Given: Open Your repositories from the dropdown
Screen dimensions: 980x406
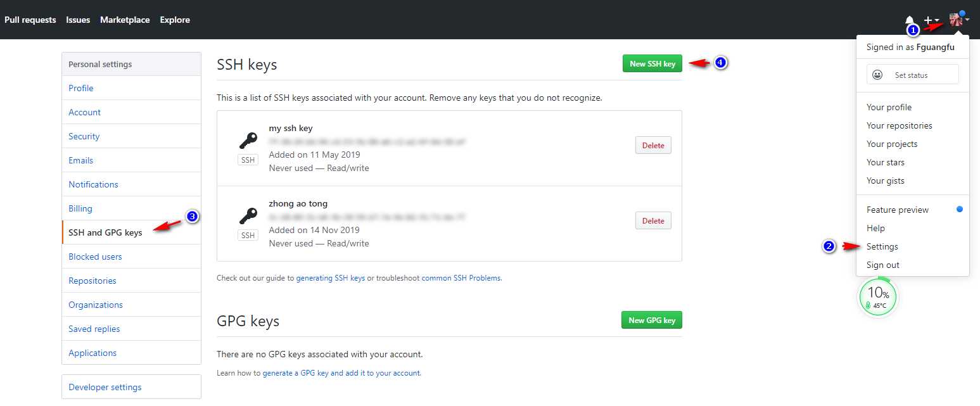Looking at the screenshot, I should [x=900, y=125].
